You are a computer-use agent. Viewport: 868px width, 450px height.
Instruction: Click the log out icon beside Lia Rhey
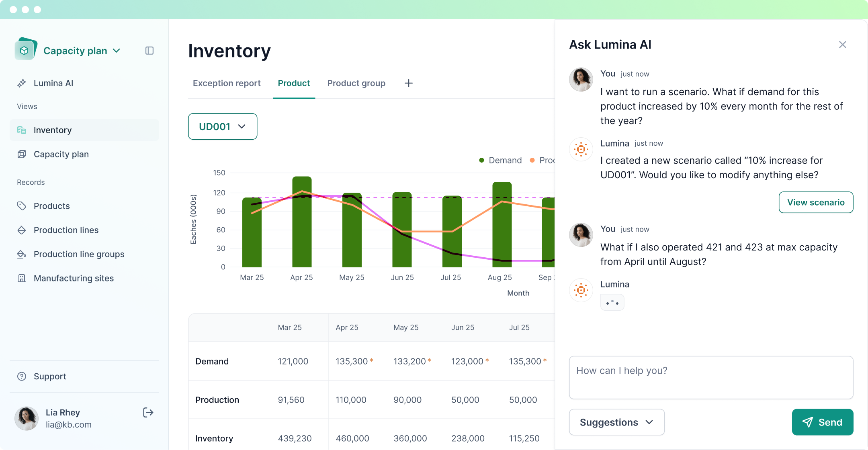(x=148, y=412)
